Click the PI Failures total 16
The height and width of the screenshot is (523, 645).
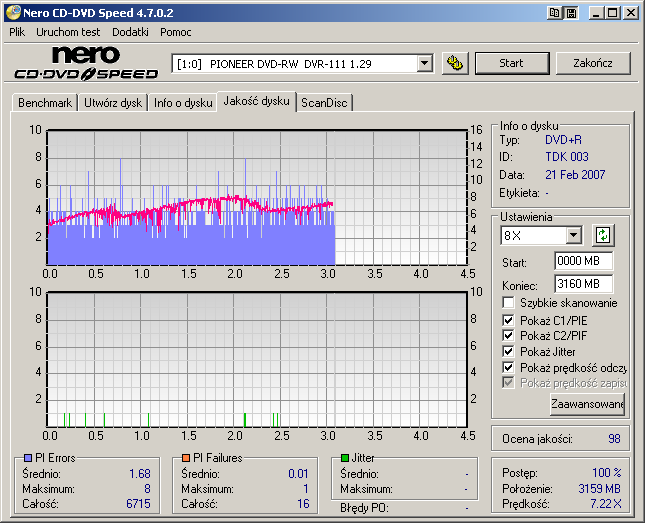(303, 504)
